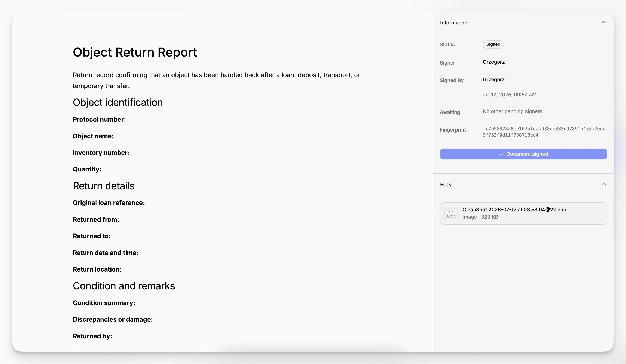Screen dimensions: 626x364
Task: Click the Condition summary: label
Action: click(x=104, y=303)
